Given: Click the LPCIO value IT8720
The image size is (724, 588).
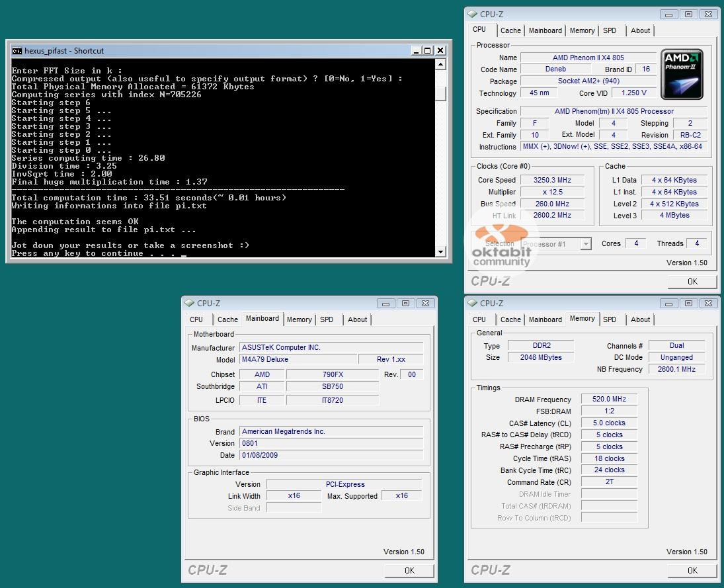Looking at the screenshot, I should pyautogui.click(x=333, y=400).
